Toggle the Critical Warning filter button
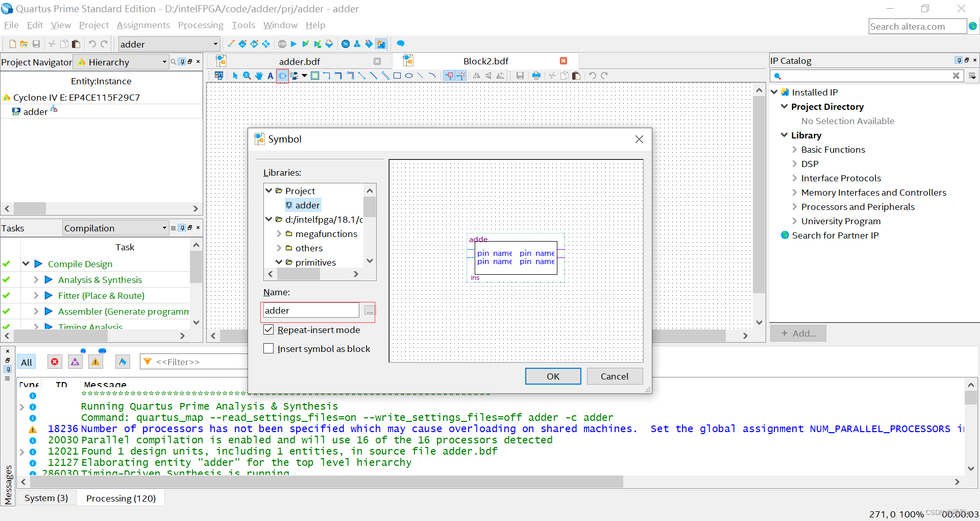980x521 pixels. (x=75, y=362)
